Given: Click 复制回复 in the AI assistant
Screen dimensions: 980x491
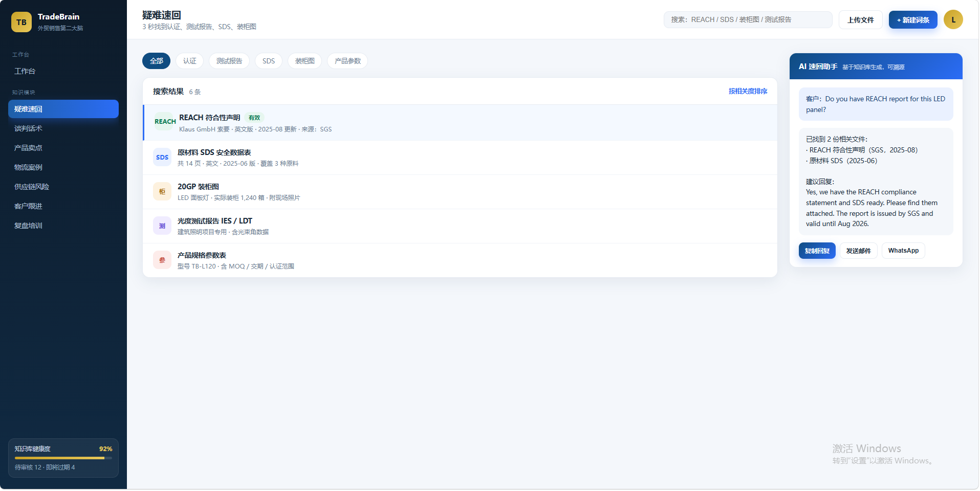Looking at the screenshot, I should coord(817,251).
